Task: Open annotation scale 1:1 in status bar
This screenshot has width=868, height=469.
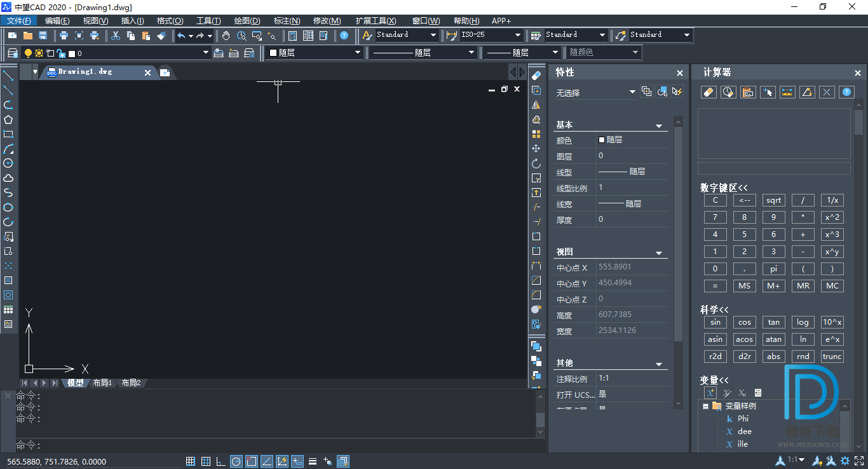Action: pyautogui.click(x=796, y=460)
